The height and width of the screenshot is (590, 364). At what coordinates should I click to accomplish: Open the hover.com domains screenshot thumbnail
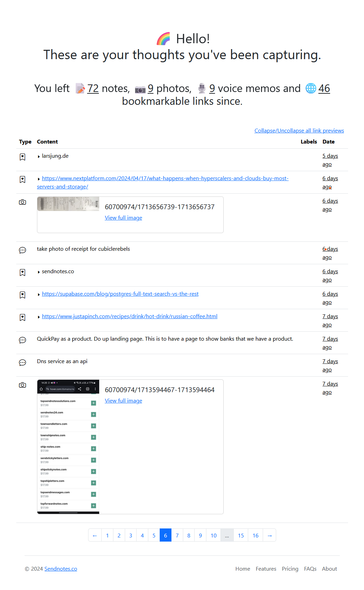pos(68,447)
